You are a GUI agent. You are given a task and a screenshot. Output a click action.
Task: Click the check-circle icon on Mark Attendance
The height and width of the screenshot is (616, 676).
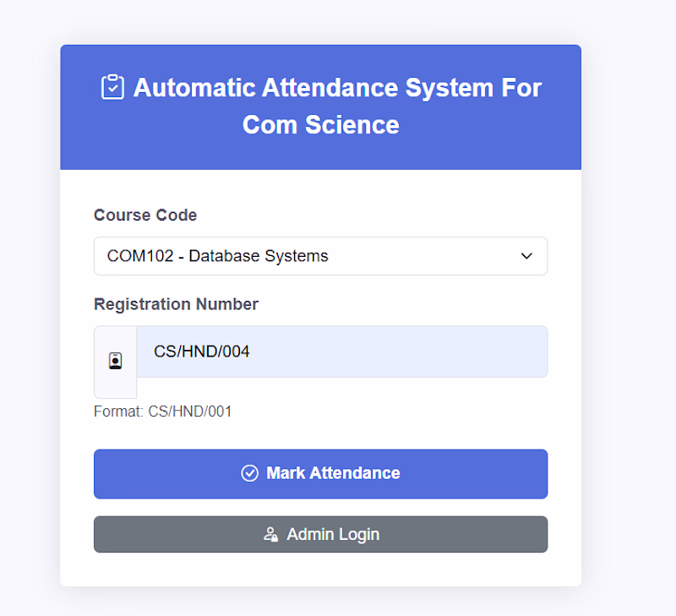(249, 473)
